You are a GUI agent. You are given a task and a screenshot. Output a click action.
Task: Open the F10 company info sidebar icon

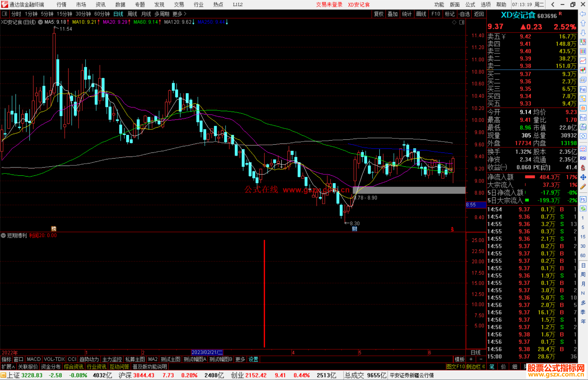(x=583, y=89)
